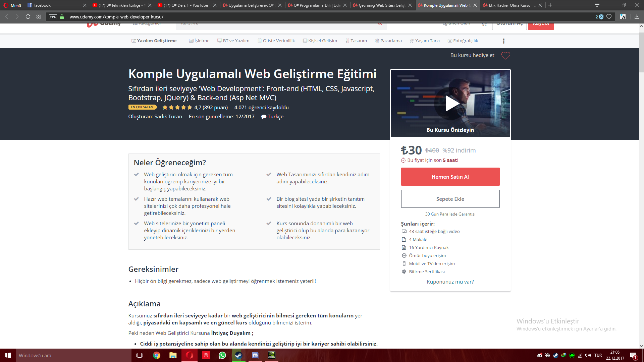
Task: Switch to the Facebook tab
Action: [x=57, y=5]
